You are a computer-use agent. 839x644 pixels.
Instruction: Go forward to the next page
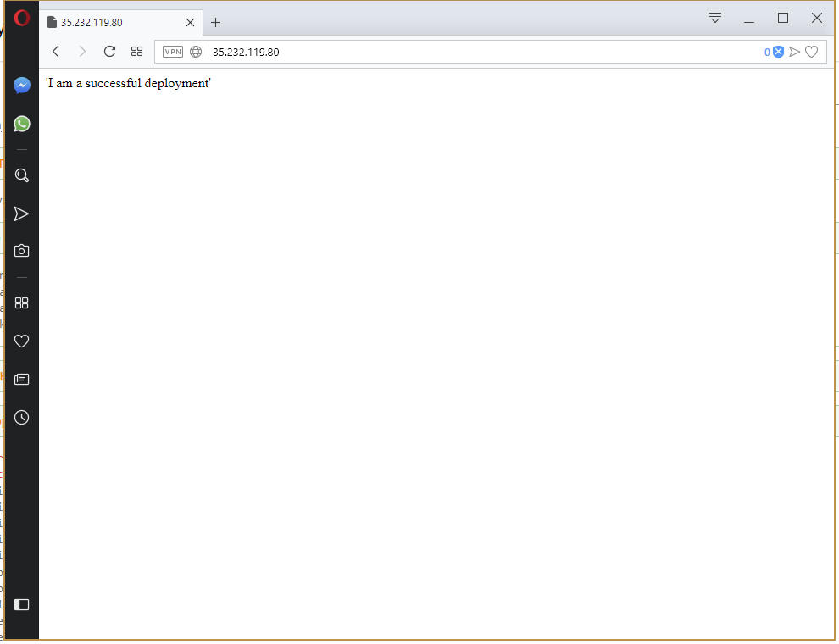(x=82, y=52)
